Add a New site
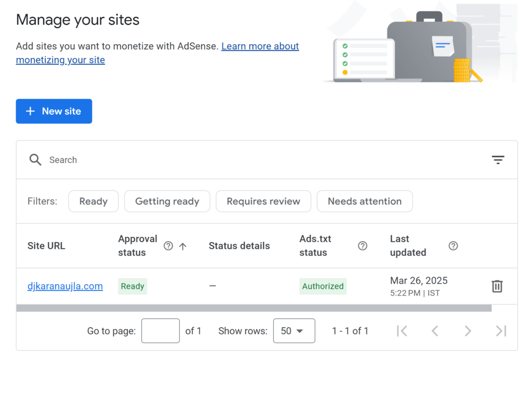The width and height of the screenshot is (532, 399). 54,111
